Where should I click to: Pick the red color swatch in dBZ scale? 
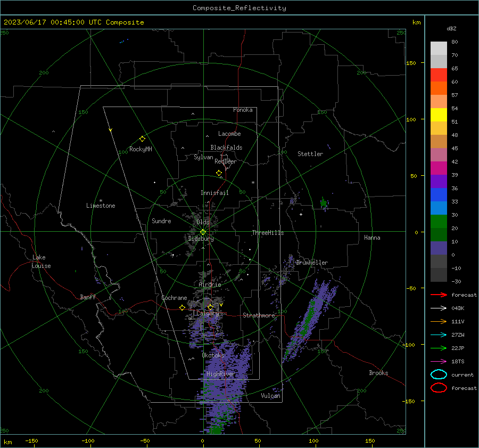pos(439,75)
